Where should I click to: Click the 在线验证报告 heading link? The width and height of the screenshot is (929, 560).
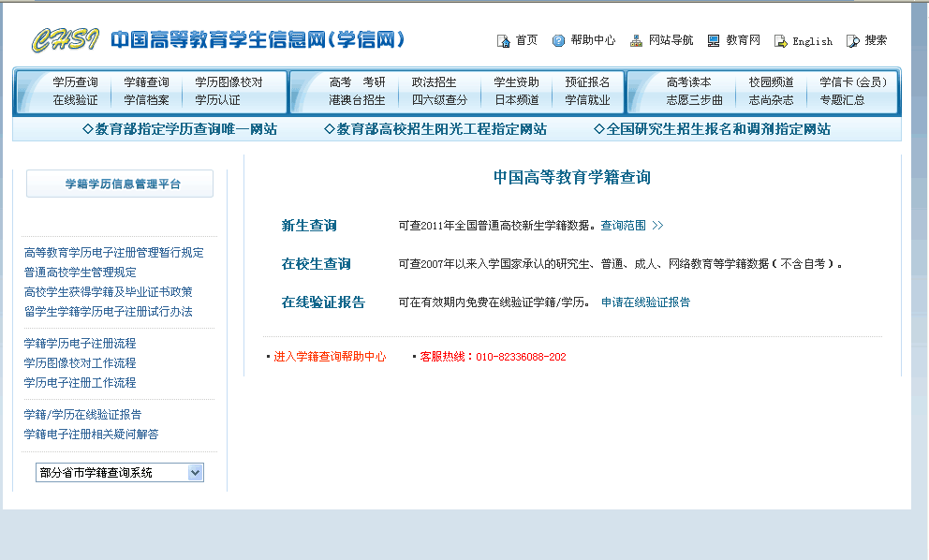tap(323, 302)
